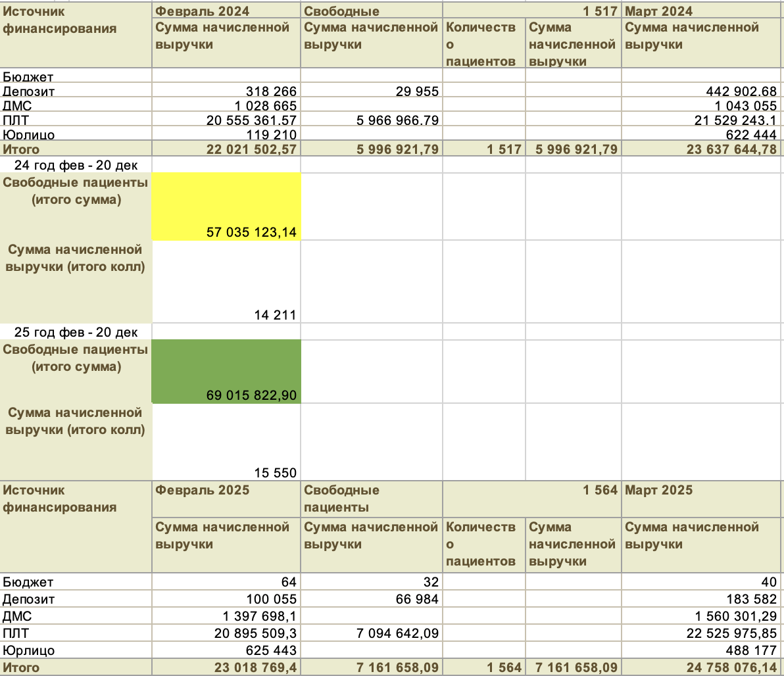Viewport: 784px width, 676px height.
Task: Click the Итого total 22 021 502,57
Action: (x=226, y=149)
